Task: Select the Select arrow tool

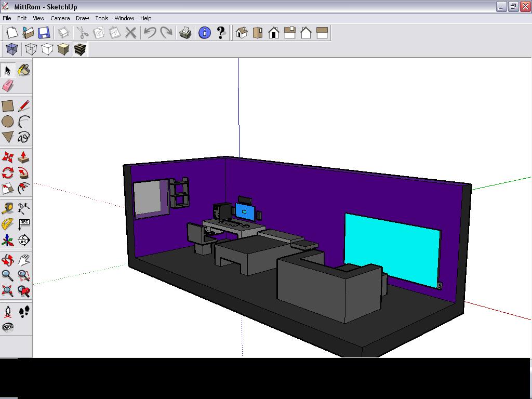Action: pos(8,70)
